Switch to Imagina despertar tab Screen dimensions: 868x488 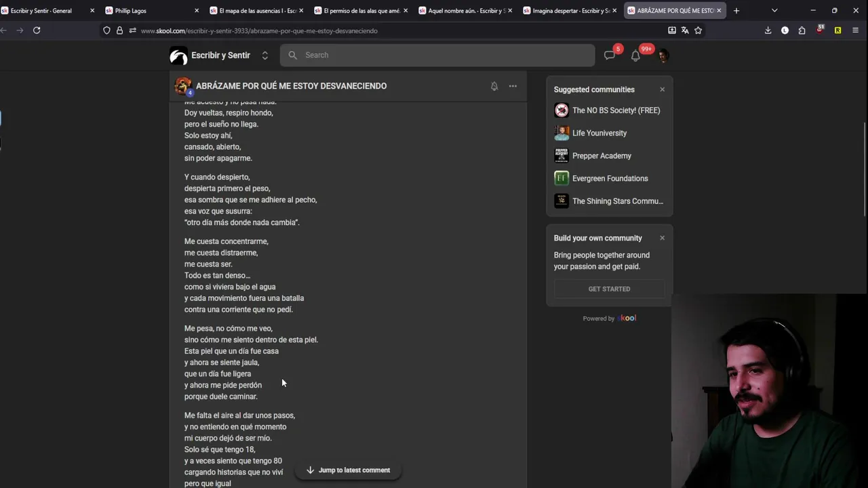(x=568, y=11)
